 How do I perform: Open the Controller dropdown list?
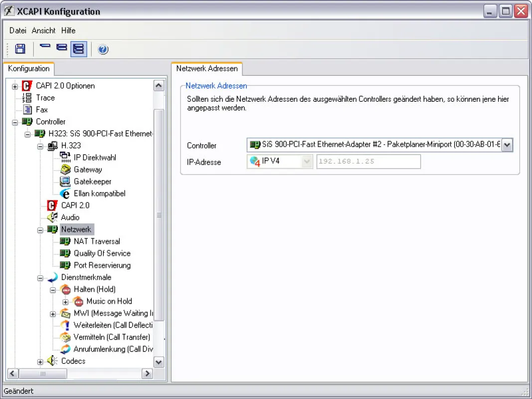507,145
